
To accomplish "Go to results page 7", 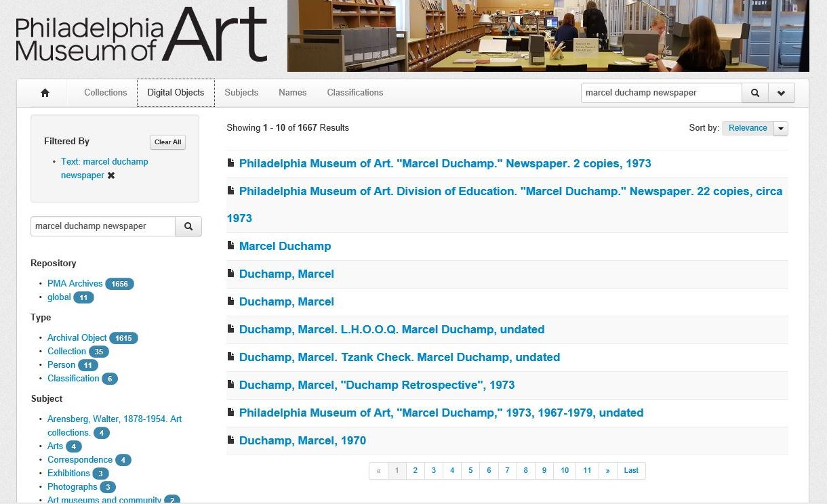I will tap(507, 471).
